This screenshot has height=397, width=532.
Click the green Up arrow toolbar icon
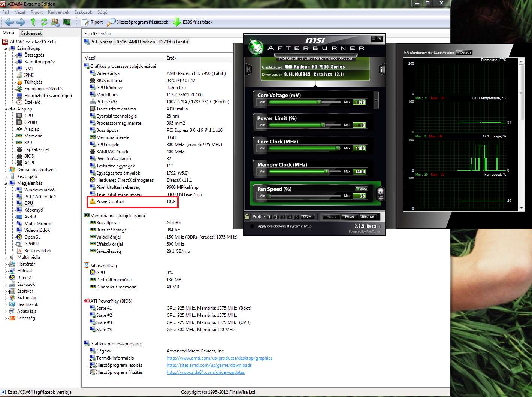point(33,22)
